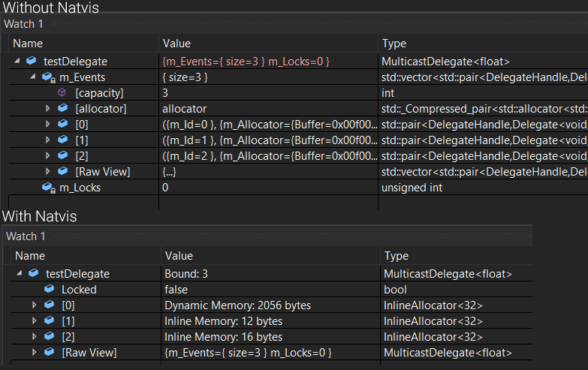Collapse testDelegate in the With Natvis watch
The height and width of the screenshot is (370, 588).
point(20,273)
